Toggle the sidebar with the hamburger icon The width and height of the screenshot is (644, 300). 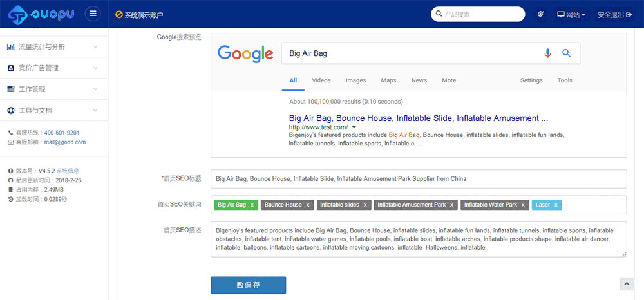tap(93, 14)
